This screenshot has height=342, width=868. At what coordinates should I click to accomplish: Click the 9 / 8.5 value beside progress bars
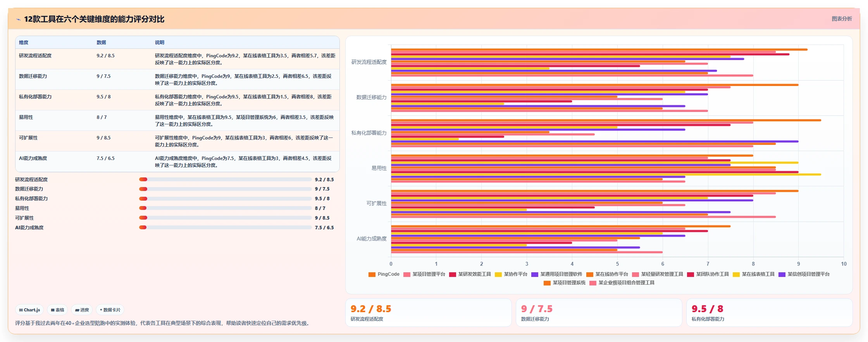322,218
